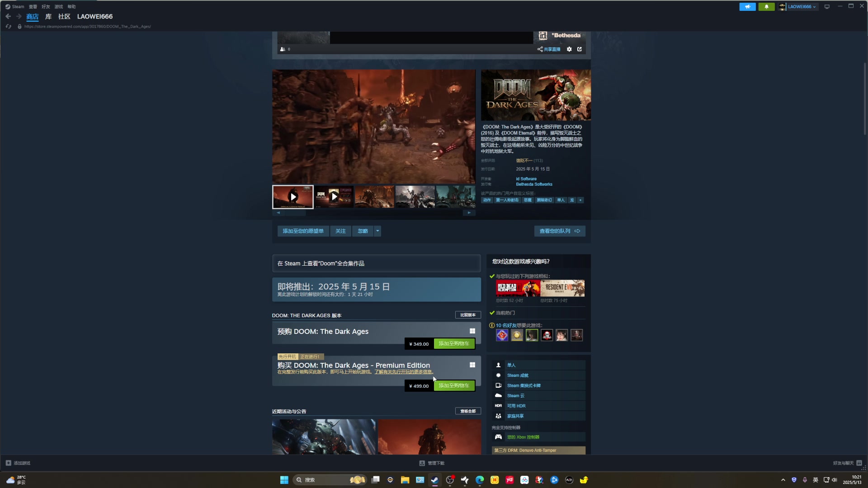Open 好友与聊天 friends and chat
Screen dimensions: 868x488
(847, 463)
